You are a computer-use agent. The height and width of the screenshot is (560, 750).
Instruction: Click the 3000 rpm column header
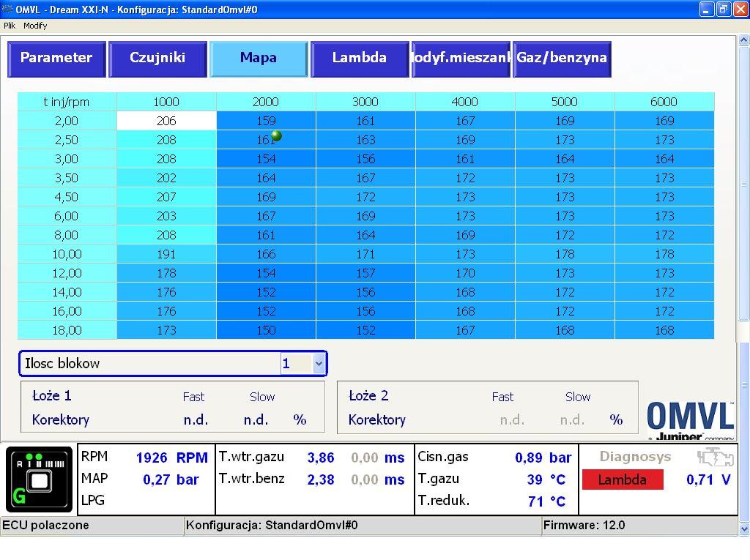(x=365, y=102)
